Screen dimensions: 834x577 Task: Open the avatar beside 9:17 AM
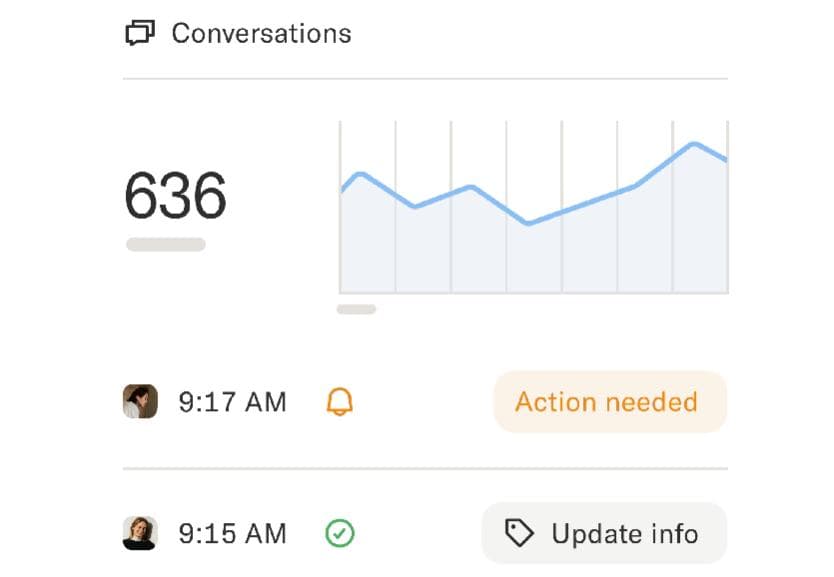(140, 402)
